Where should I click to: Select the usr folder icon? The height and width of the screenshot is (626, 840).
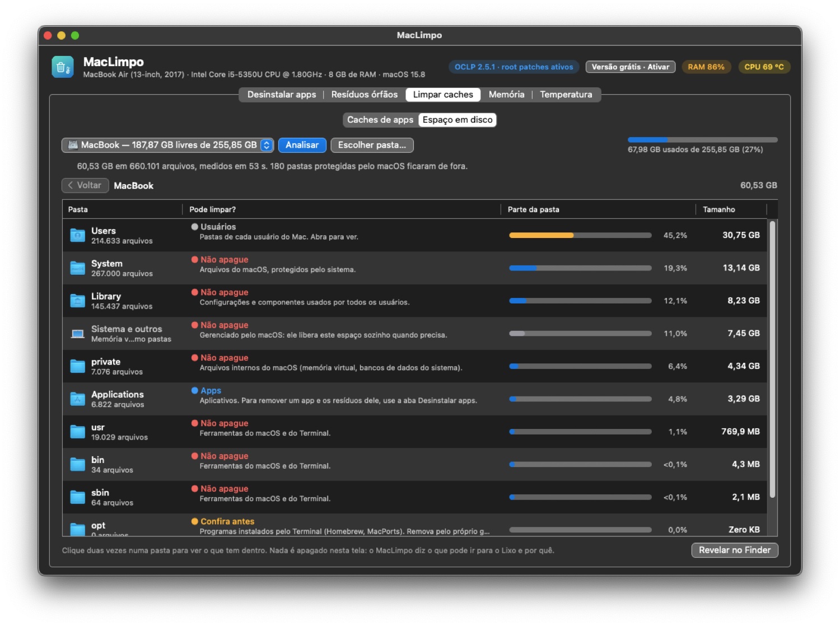click(77, 432)
